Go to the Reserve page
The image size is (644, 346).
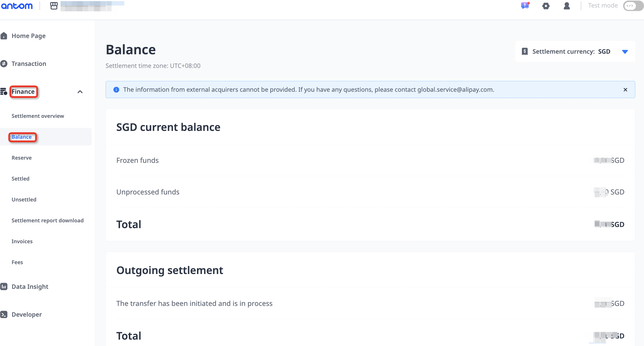click(x=22, y=158)
